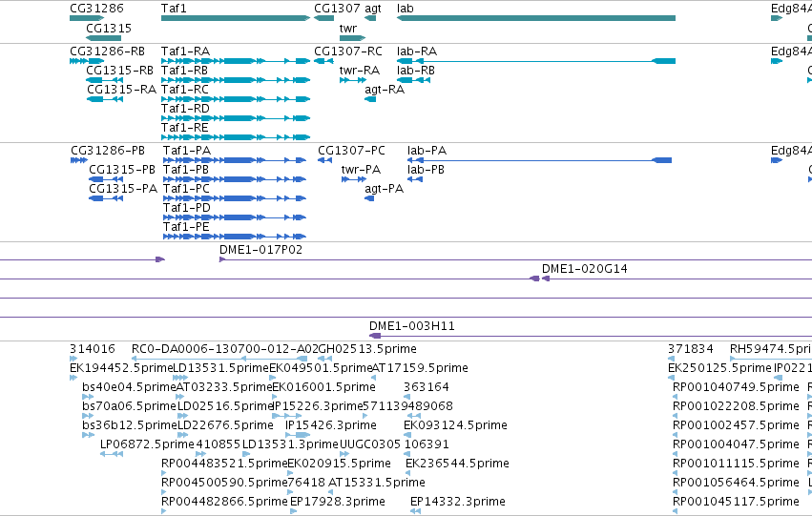812x516 pixels.
Task: Select the CG31286-PB protein label
Action: tap(108, 151)
